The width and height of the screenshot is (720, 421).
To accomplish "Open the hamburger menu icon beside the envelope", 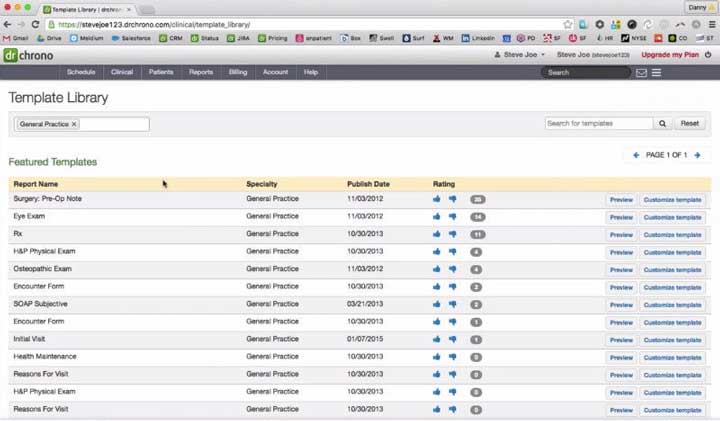I will tap(656, 73).
